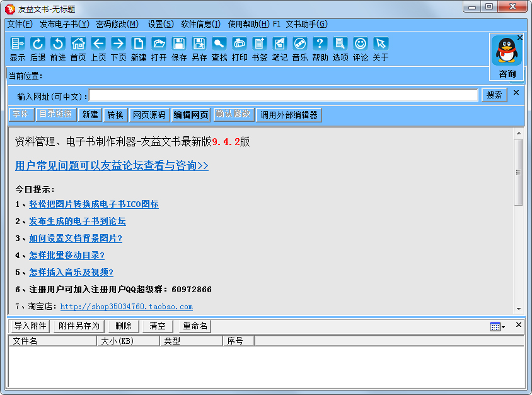Click the content scrollbar up arrow

click(x=519, y=133)
